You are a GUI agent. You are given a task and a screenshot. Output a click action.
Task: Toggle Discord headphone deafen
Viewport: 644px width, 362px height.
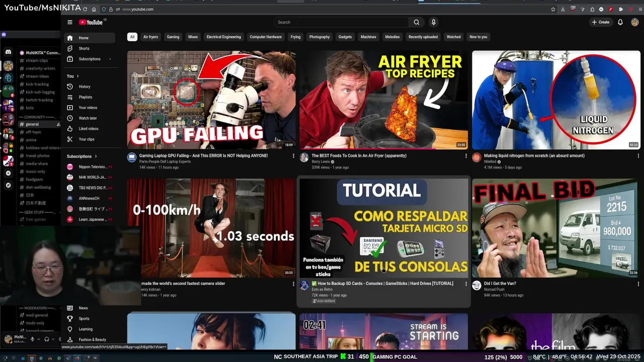46,339
